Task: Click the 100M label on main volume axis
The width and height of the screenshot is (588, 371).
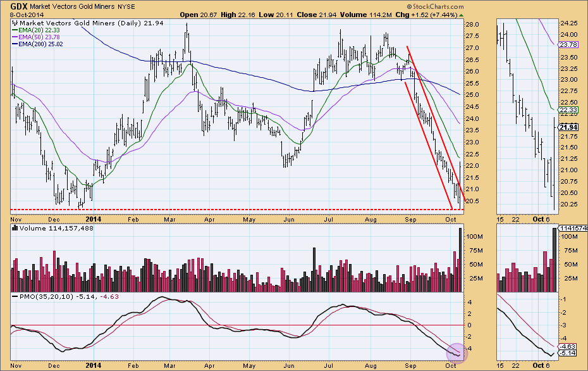Action: pyautogui.click(x=474, y=237)
